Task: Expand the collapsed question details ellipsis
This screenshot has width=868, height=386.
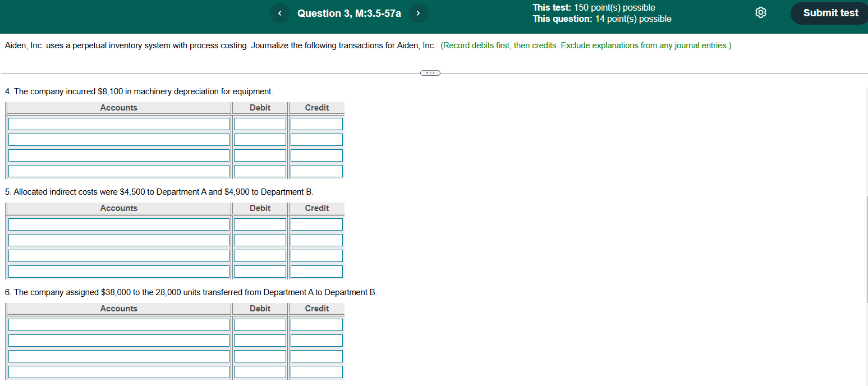Action: (430, 73)
